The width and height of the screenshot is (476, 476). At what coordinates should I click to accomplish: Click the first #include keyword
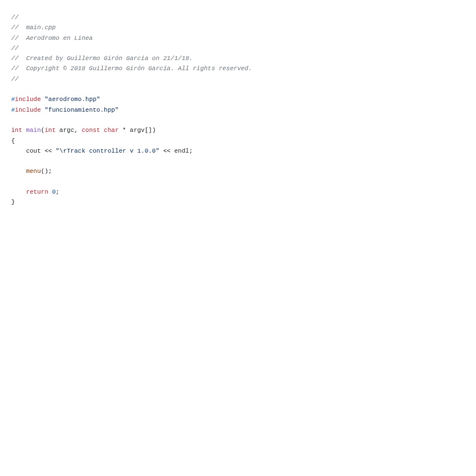[26, 99]
